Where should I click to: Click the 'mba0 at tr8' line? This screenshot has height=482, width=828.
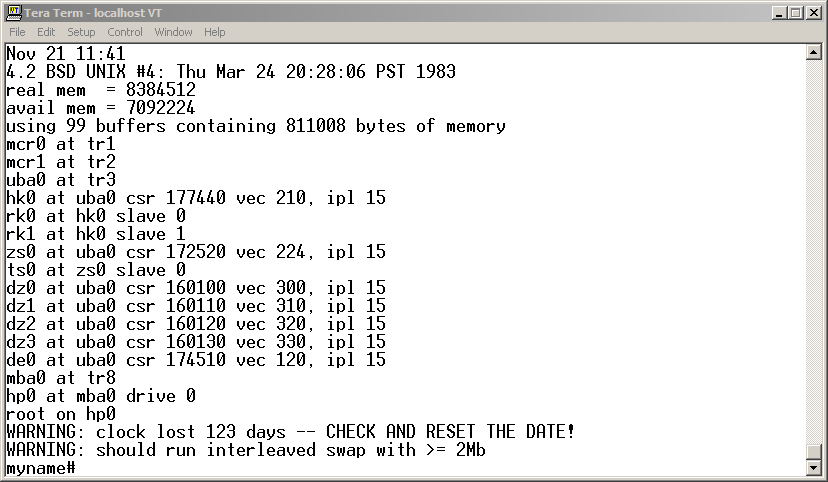click(x=61, y=377)
